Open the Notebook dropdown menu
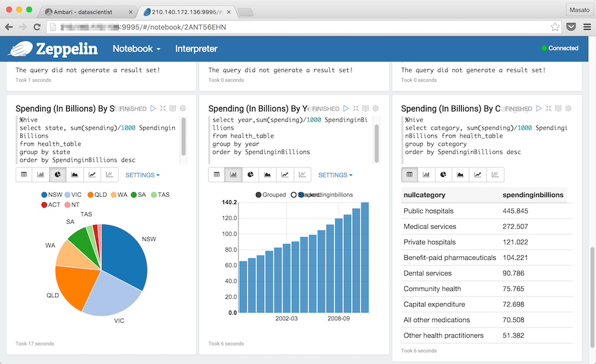This screenshot has height=364, width=596. click(x=136, y=49)
